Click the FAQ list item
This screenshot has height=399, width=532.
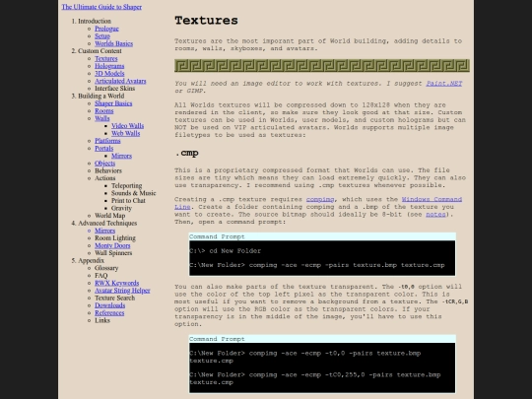click(100, 275)
